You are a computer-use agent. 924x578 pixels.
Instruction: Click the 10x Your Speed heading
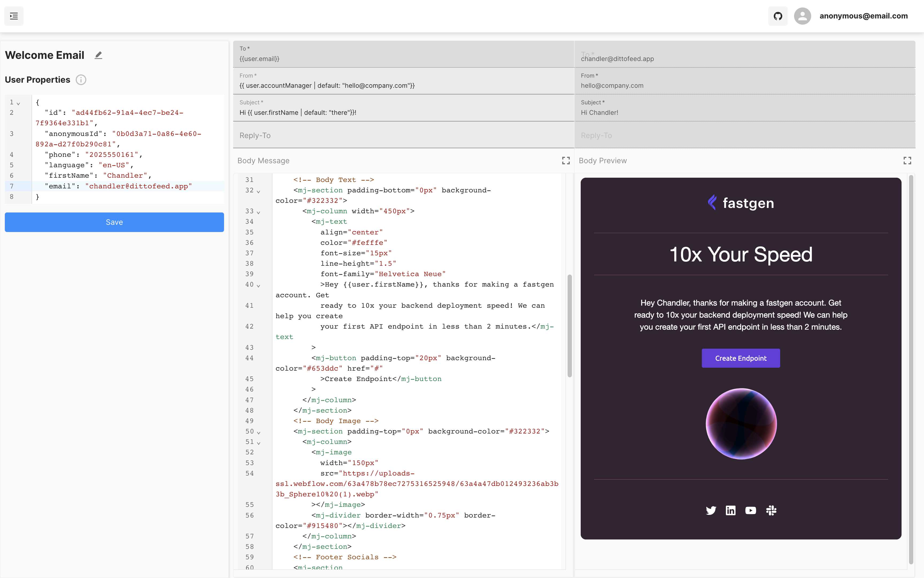pyautogui.click(x=741, y=254)
